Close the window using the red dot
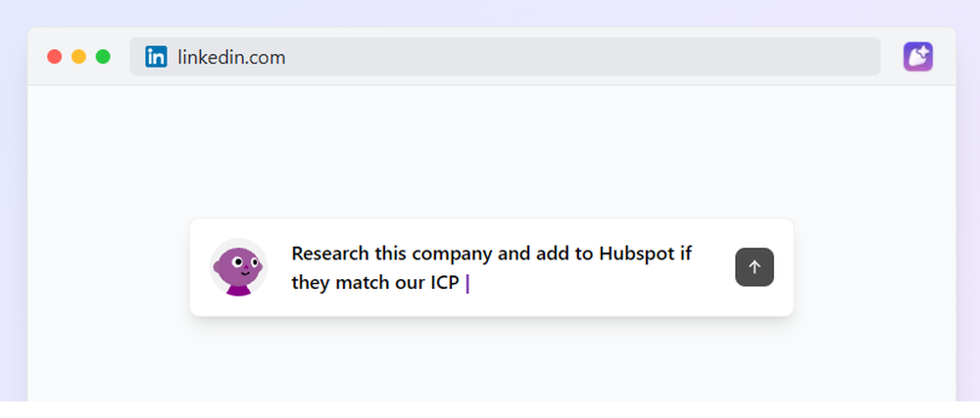The image size is (980, 418). pos(54,57)
